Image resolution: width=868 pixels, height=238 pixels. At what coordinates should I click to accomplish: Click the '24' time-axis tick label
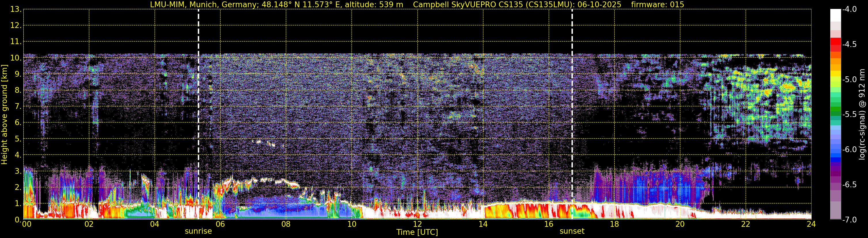(811, 224)
